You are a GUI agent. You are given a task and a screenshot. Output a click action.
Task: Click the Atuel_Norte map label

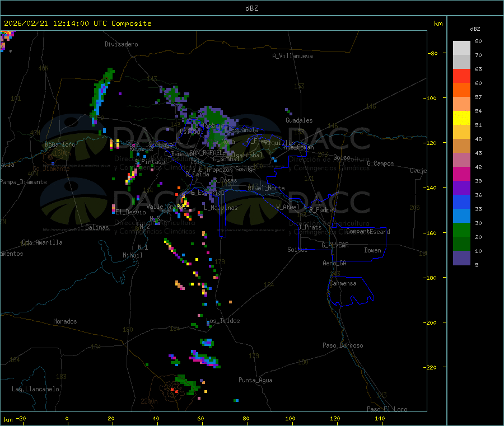(x=266, y=188)
